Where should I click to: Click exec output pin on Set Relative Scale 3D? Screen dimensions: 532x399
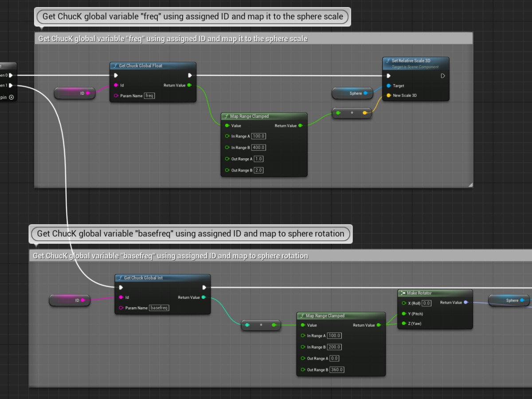(442, 76)
